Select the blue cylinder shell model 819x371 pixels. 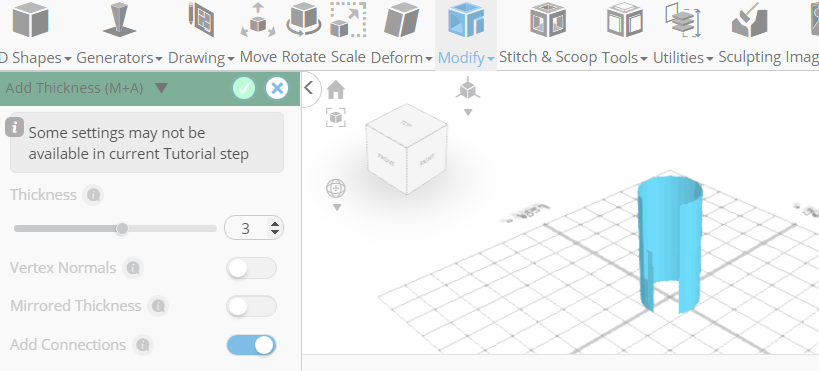670,245
